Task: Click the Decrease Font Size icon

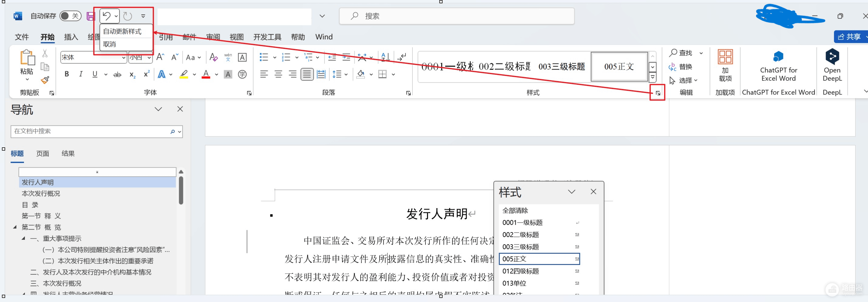Action: 175,57
